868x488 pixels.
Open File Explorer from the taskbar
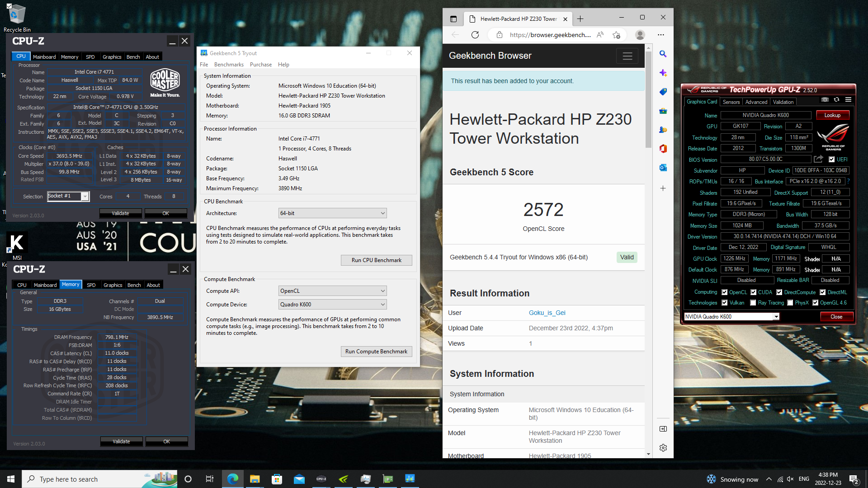pos(255,479)
